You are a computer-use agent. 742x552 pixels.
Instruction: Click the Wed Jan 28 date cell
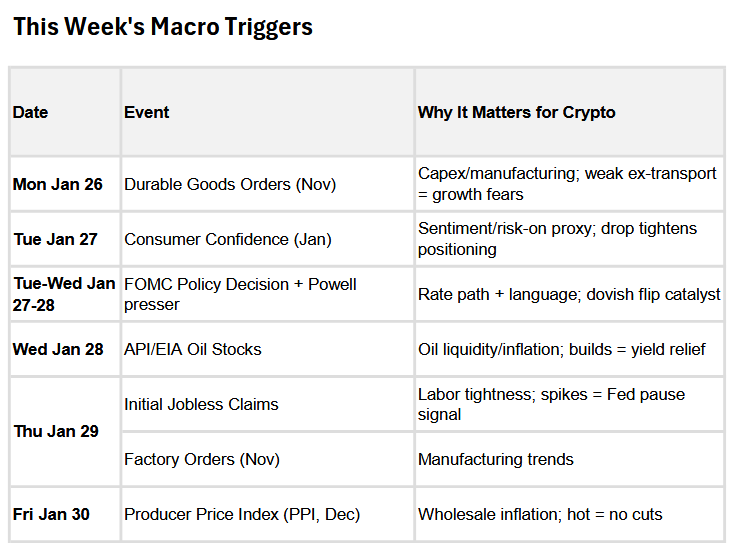coord(58,349)
